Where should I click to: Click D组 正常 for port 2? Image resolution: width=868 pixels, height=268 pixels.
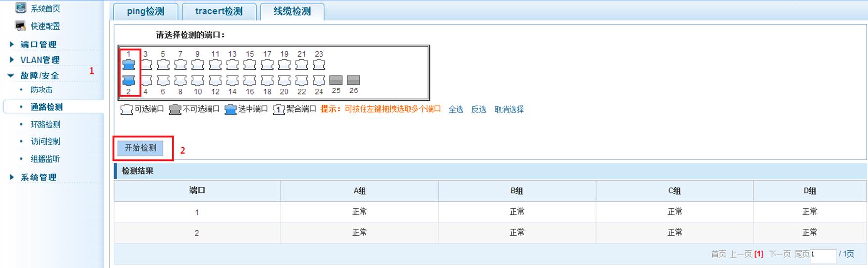[x=810, y=232]
